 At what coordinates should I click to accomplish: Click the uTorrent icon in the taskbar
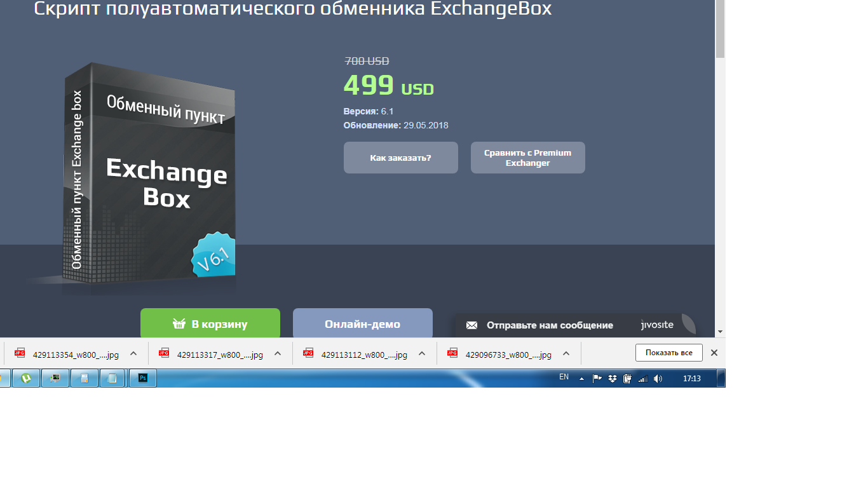coord(26,378)
